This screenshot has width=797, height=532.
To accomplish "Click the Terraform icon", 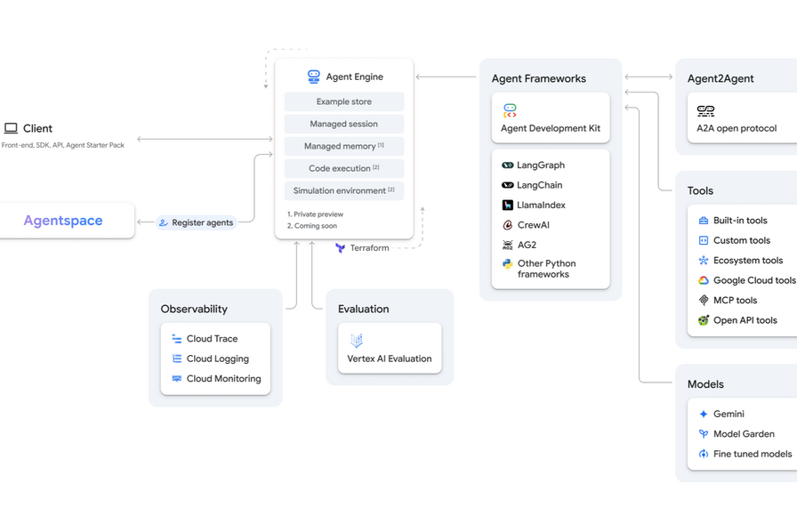I will coord(341,247).
